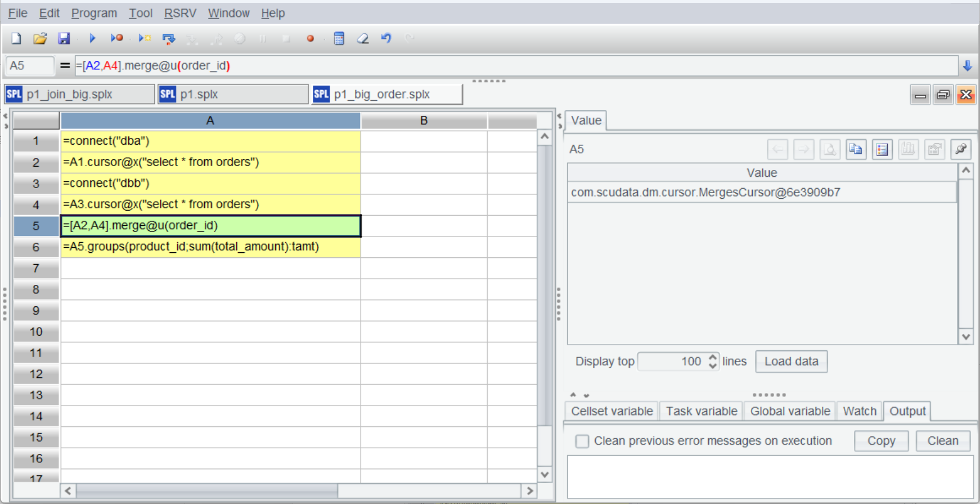Open a file with the folder icon
This screenshot has height=504, width=980.
click(40, 38)
